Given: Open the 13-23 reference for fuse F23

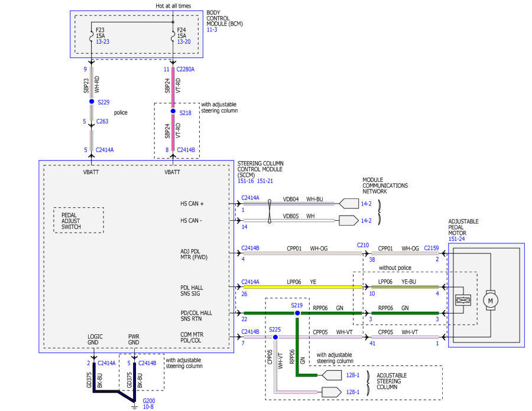Looking at the screenshot, I should point(102,42).
